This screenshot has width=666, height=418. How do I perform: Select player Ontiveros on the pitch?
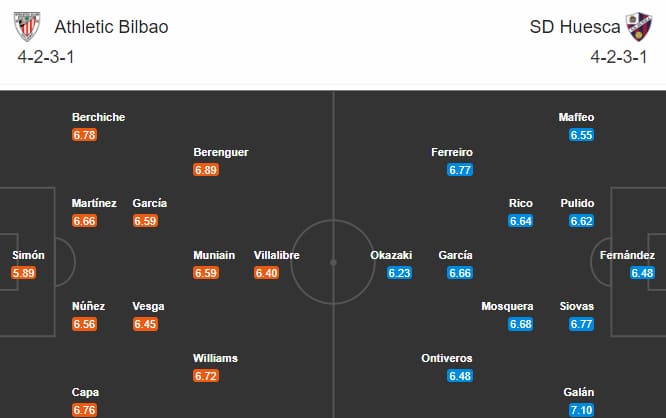pos(447,358)
